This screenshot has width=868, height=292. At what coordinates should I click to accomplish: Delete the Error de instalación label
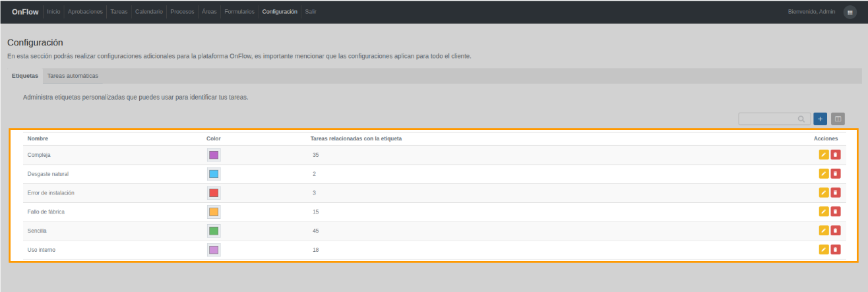(x=835, y=192)
